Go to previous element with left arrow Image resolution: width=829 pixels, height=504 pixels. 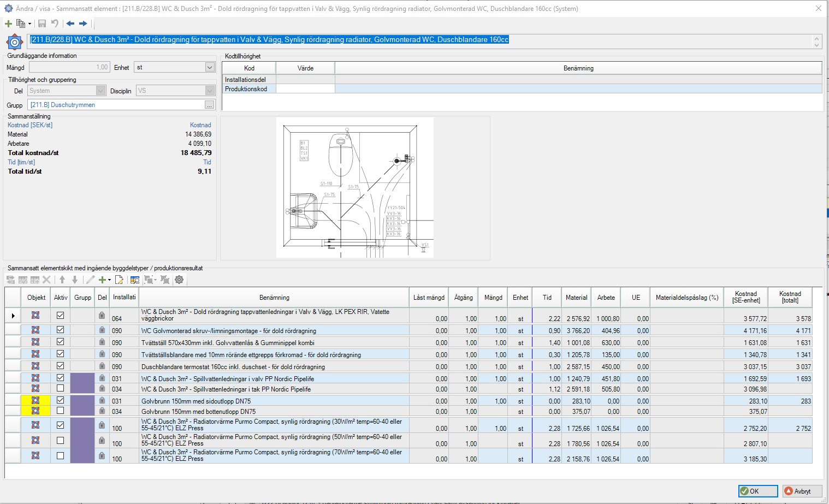(x=70, y=23)
